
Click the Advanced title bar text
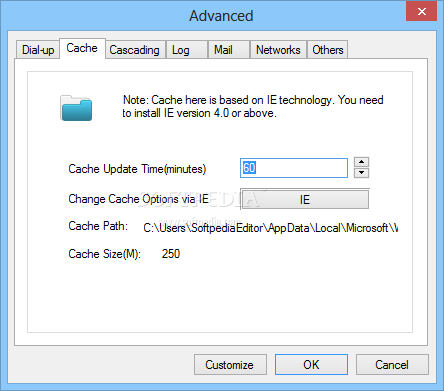(221, 16)
